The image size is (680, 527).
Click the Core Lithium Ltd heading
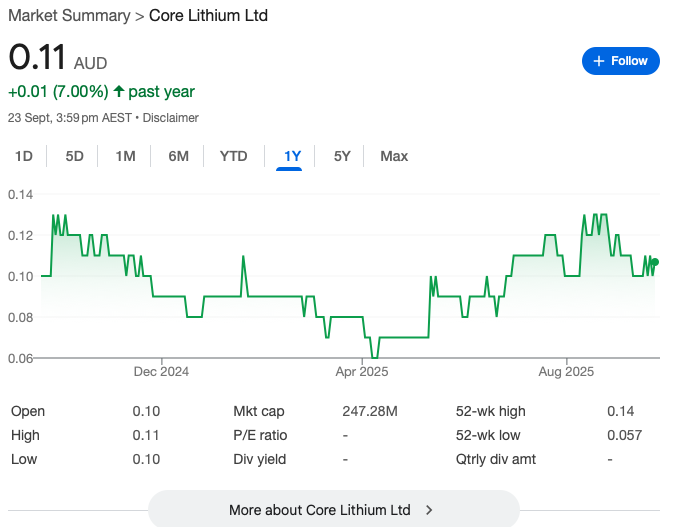pyautogui.click(x=208, y=16)
